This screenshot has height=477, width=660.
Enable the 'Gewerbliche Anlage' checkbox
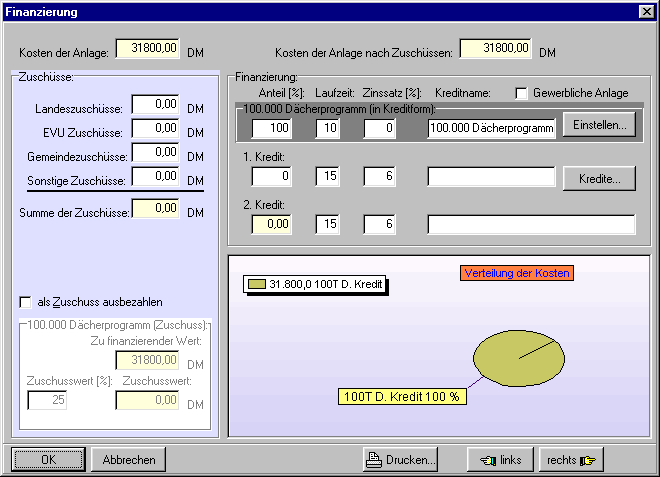521,93
